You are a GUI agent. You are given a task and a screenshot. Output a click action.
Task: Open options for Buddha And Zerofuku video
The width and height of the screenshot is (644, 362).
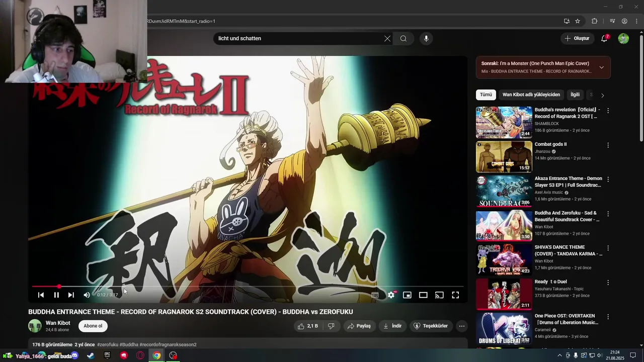pyautogui.click(x=608, y=214)
